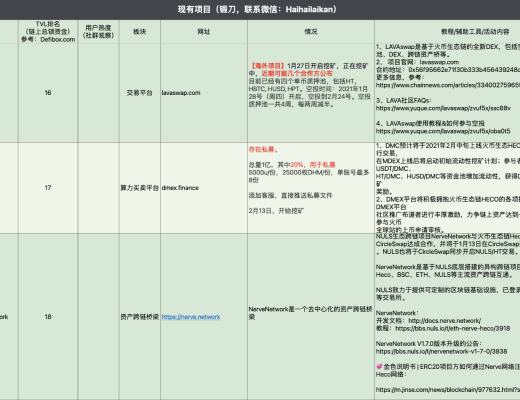The width and height of the screenshot is (520, 400).
Task: Click the line '2月13日，开始挖矿'
Action: [276, 211]
